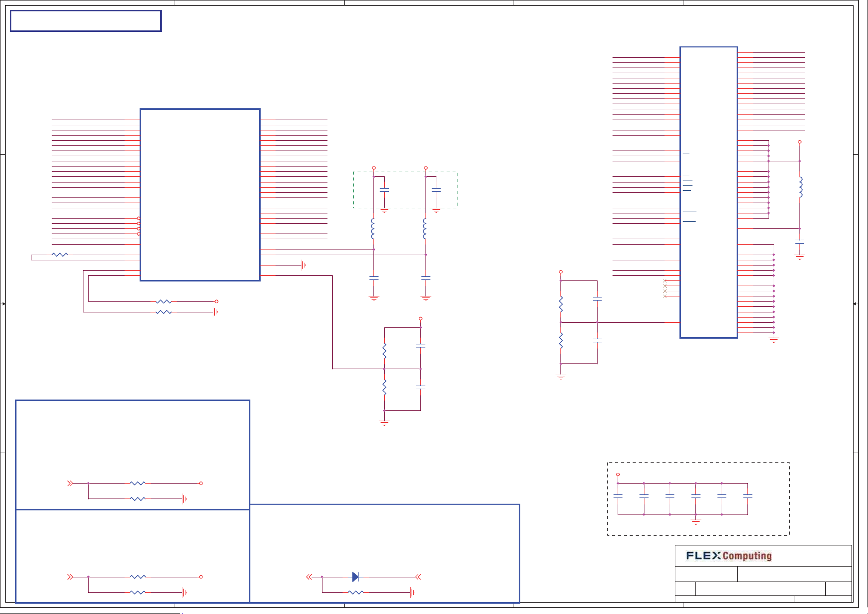Select the ground symbol under the right IC's pin bus
868x614 pixels.
pyautogui.click(x=774, y=340)
